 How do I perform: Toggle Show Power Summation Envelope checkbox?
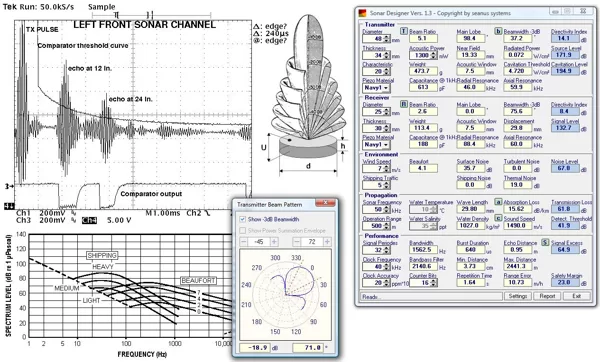(x=242, y=230)
